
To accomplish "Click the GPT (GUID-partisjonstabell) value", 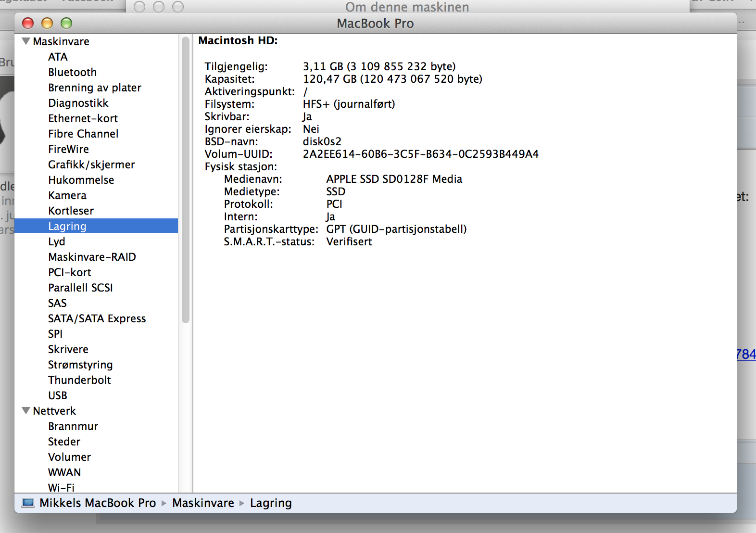I will pos(397,229).
